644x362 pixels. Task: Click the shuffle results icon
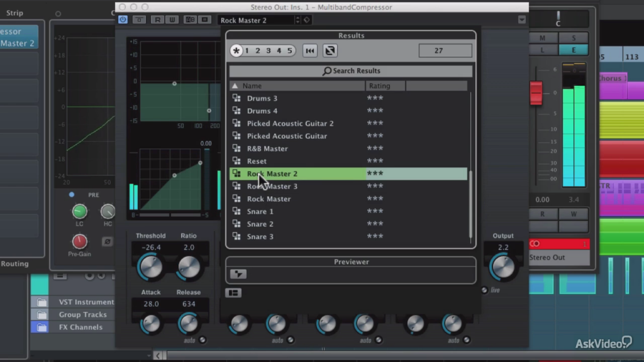click(x=330, y=50)
